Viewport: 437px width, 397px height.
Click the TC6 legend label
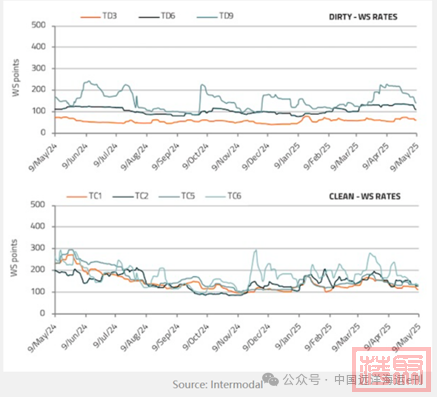(x=234, y=196)
